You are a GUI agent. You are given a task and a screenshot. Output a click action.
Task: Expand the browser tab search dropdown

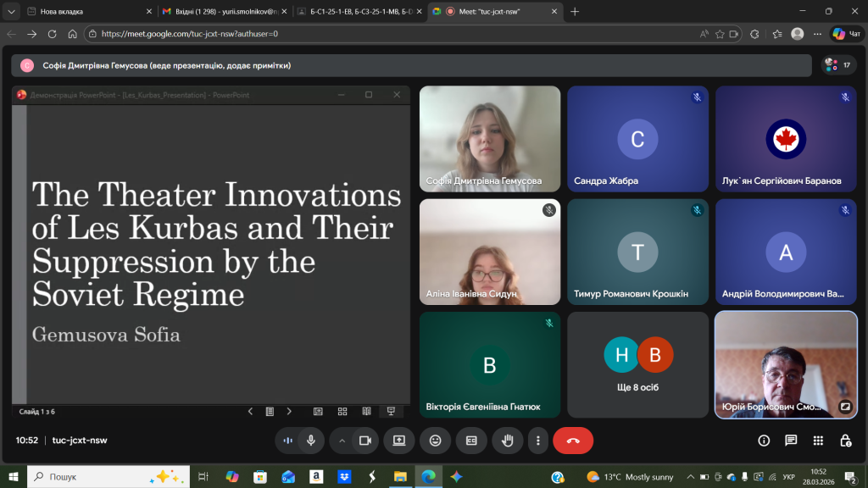pos(11,12)
